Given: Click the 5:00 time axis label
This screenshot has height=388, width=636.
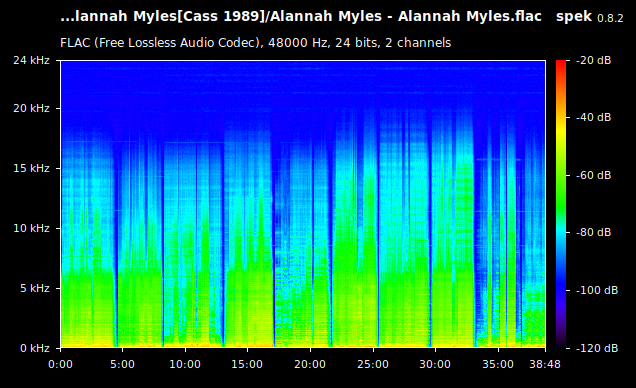Looking at the screenshot, I should tap(122, 364).
